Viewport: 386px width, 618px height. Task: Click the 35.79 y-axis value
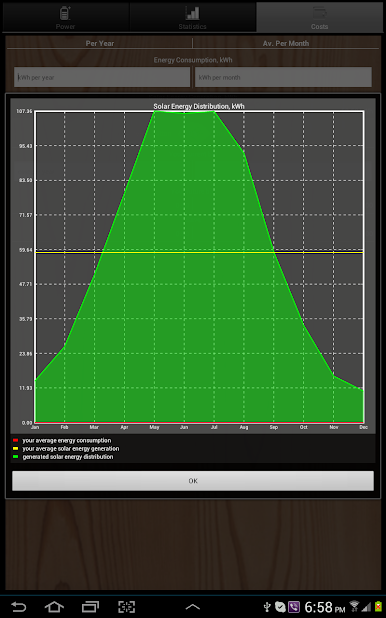26,319
